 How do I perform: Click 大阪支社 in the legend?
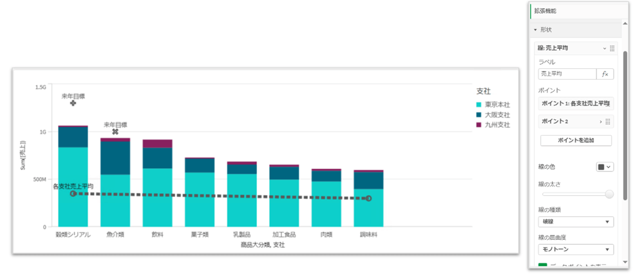497,114
